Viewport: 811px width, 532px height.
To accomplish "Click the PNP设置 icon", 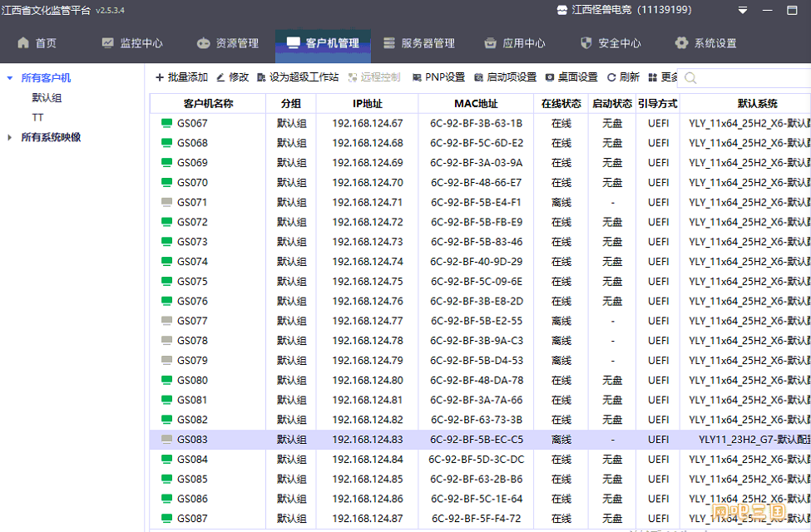I will 417,77.
